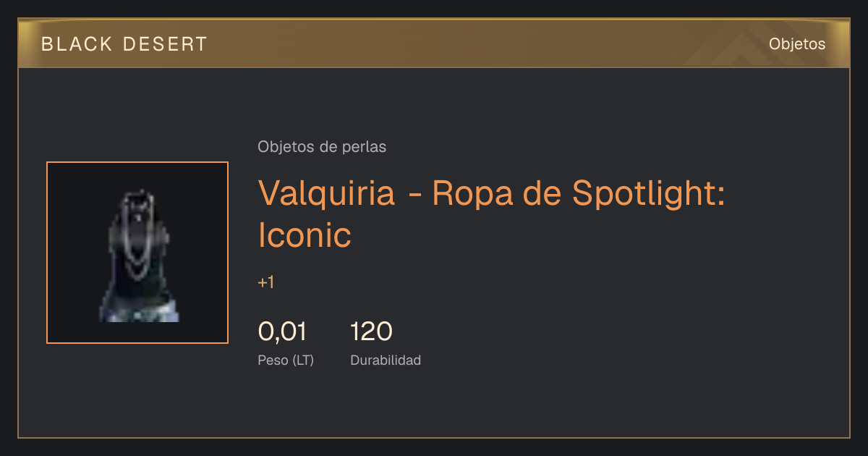Click the words Ropa de in title
This screenshot has height=456, width=868.
498,195
